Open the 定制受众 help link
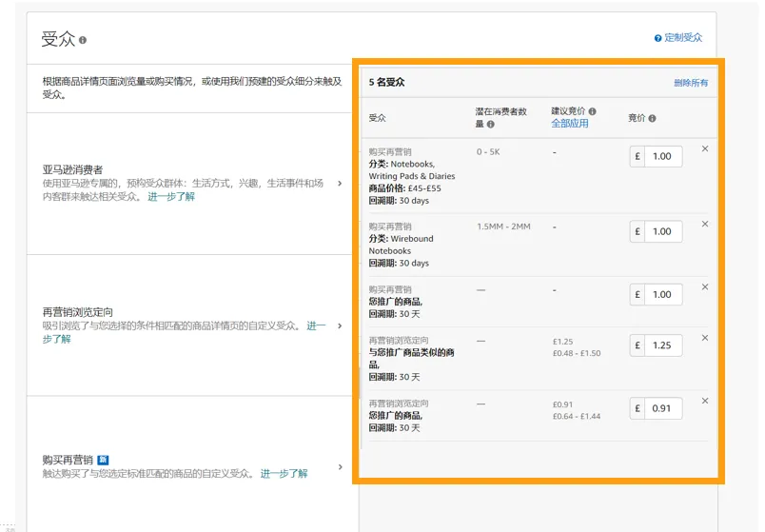 [x=683, y=37]
